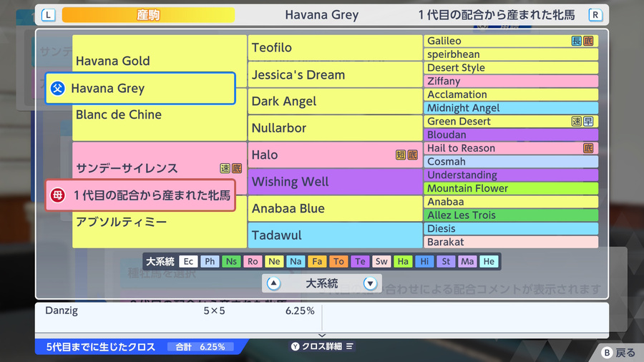Click アブソルティミー in the pedigree
Image resolution: width=644 pixels, height=362 pixels.
click(x=122, y=222)
